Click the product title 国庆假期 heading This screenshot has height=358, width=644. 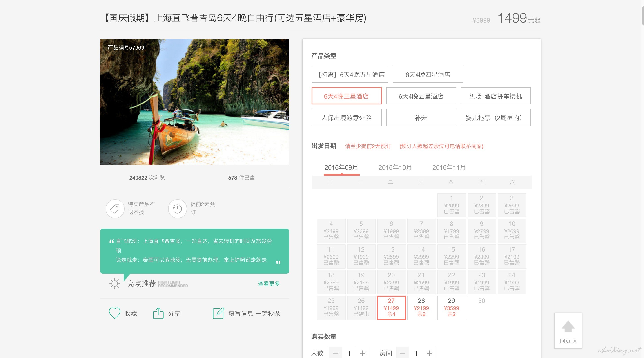pyautogui.click(x=234, y=18)
